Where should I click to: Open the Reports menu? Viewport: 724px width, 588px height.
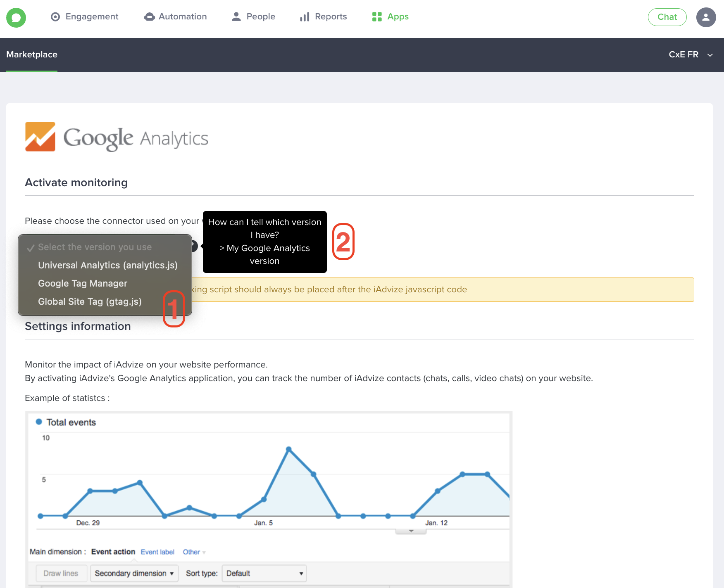tap(323, 17)
